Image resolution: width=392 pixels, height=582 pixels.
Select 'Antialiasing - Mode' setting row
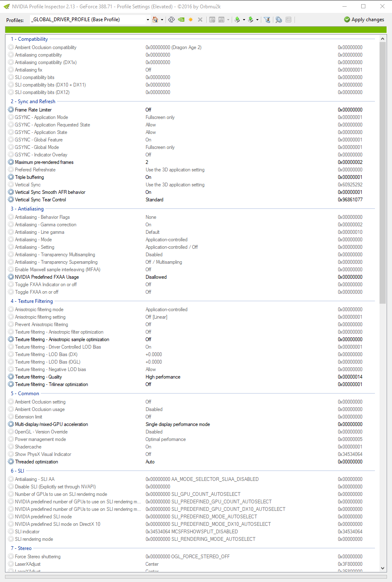(x=191, y=240)
